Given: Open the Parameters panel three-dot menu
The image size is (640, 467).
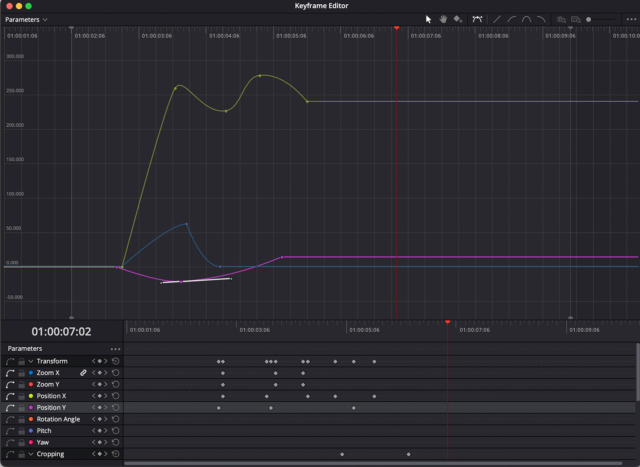Looking at the screenshot, I should tap(115, 349).
